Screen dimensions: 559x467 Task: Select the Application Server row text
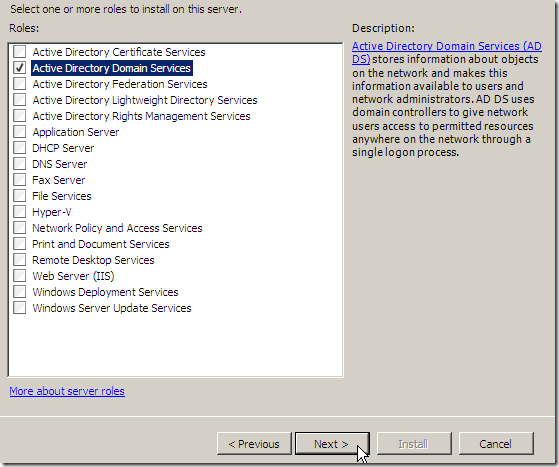[76, 132]
